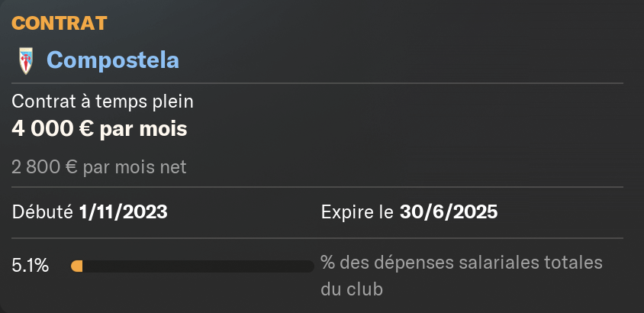
Task: Click the 'Expire le' label
Action: (x=357, y=212)
